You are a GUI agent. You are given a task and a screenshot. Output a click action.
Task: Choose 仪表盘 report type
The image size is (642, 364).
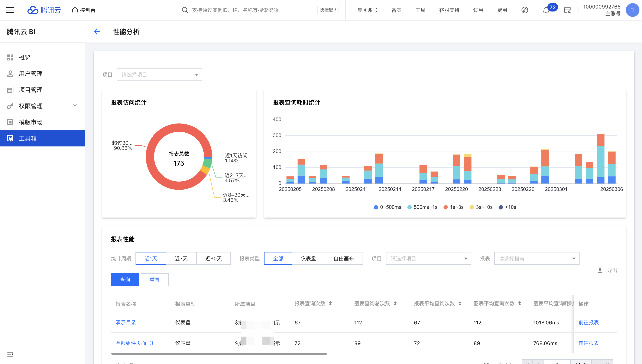(x=308, y=258)
